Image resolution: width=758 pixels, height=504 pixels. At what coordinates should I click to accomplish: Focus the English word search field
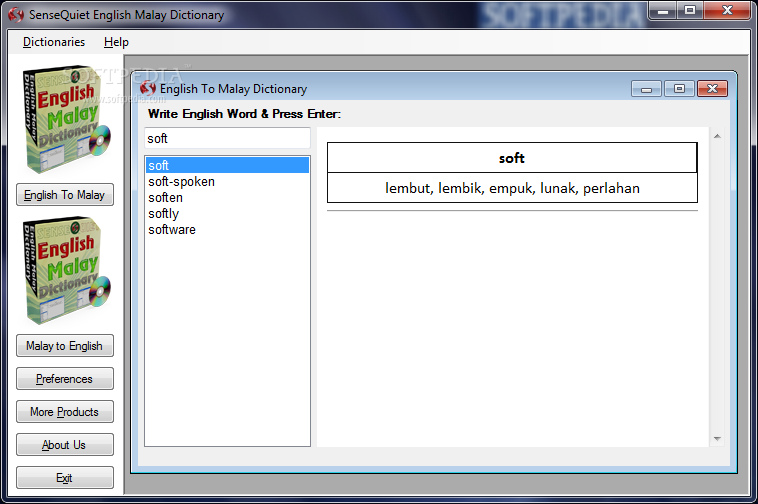click(x=227, y=138)
